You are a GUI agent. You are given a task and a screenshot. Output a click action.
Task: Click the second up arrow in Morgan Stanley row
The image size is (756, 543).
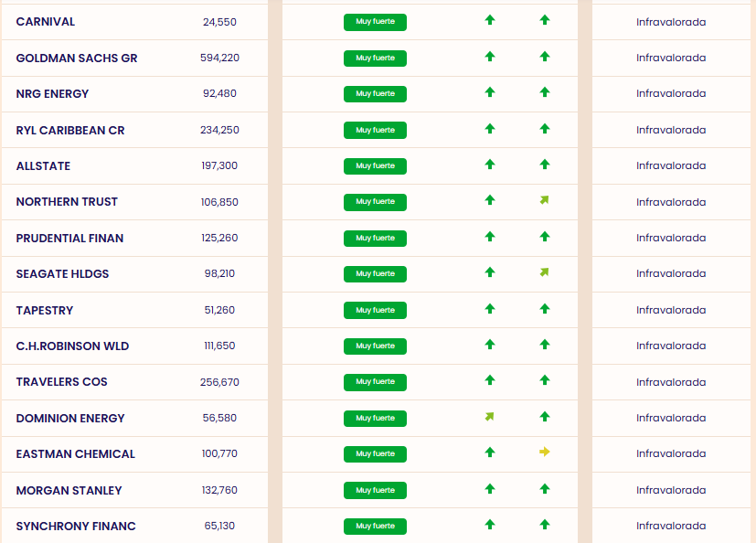tap(545, 489)
